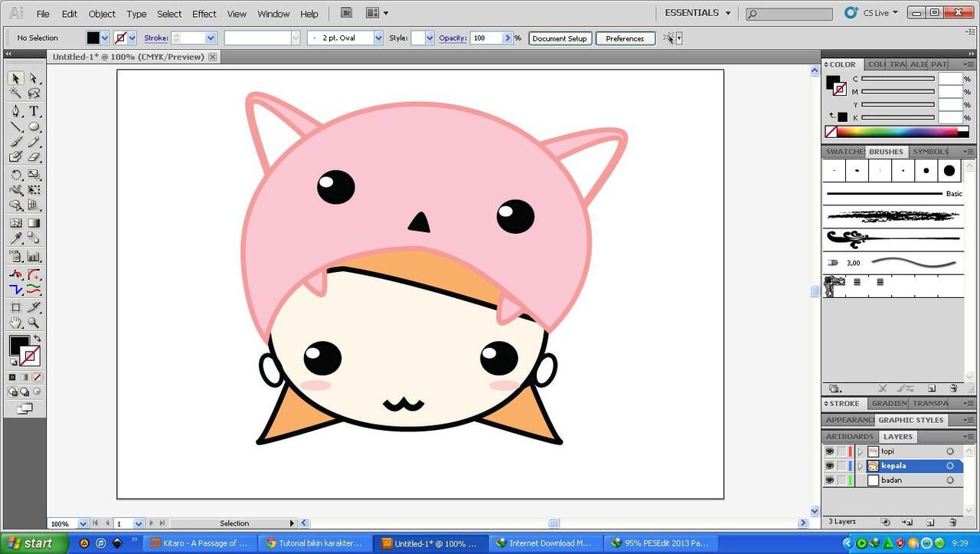Open the Window menu
The image size is (980, 554).
[x=273, y=14]
